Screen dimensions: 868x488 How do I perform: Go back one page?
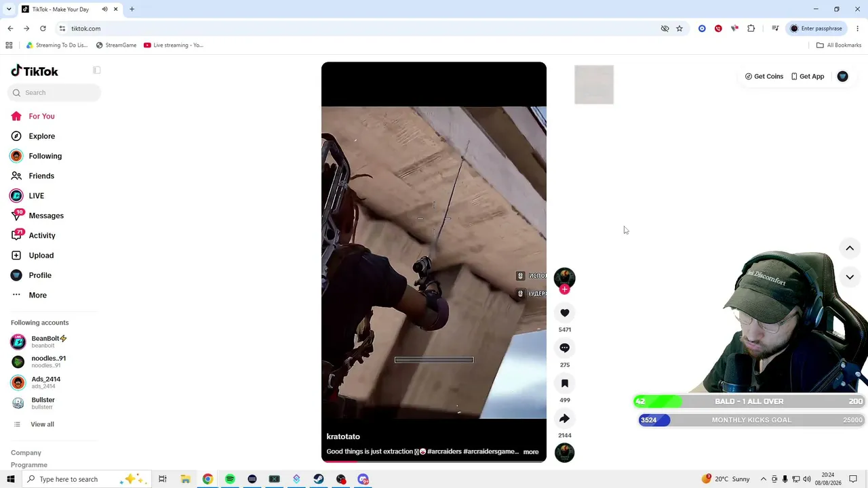(x=10, y=28)
